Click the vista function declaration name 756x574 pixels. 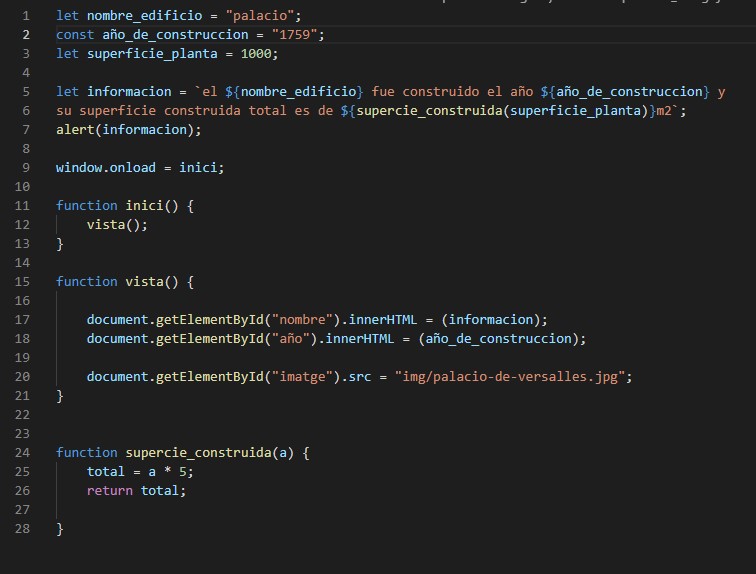pyautogui.click(x=144, y=282)
